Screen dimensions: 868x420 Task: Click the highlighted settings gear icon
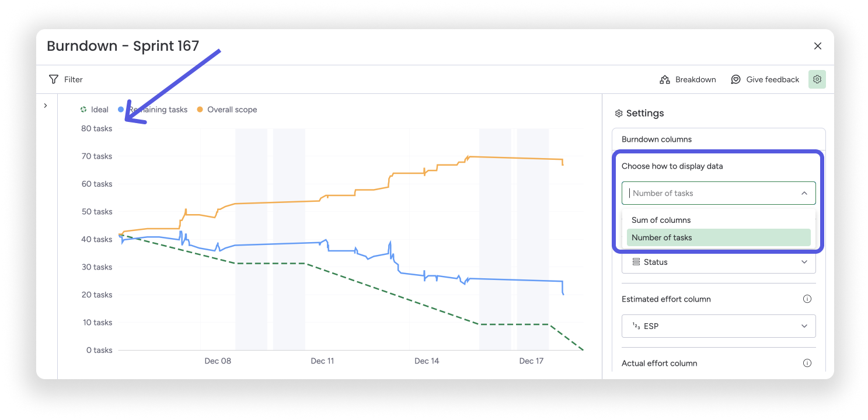tap(817, 79)
